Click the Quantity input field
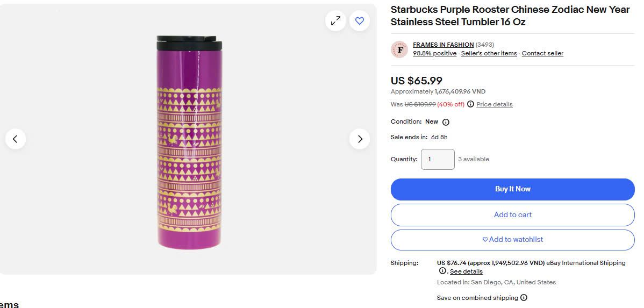 click(438, 159)
